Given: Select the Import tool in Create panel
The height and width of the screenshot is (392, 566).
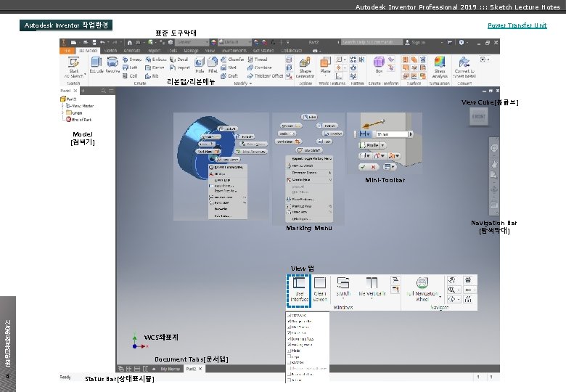Looking at the screenshot, I should [x=180, y=68].
